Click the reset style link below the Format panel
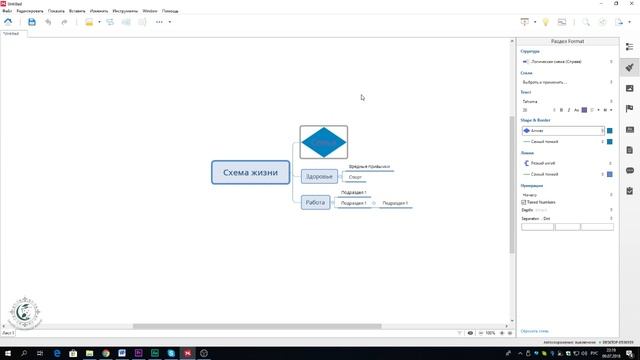This screenshot has width=640, height=360. tap(535, 331)
